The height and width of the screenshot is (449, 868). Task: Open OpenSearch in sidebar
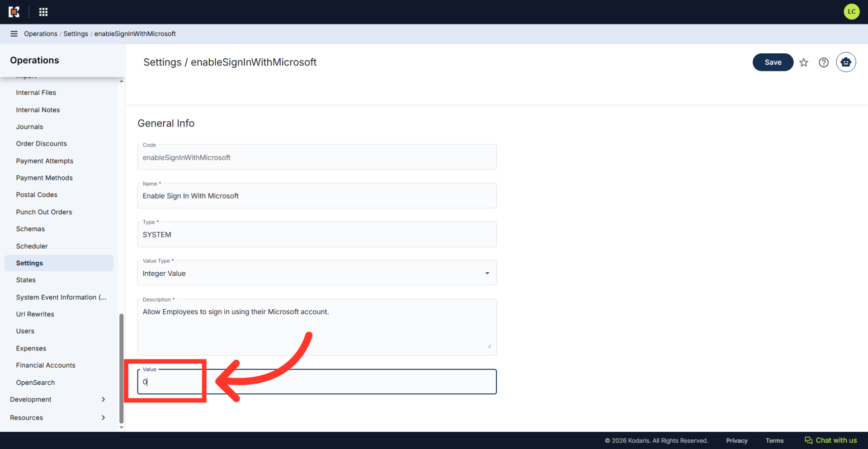click(x=36, y=383)
